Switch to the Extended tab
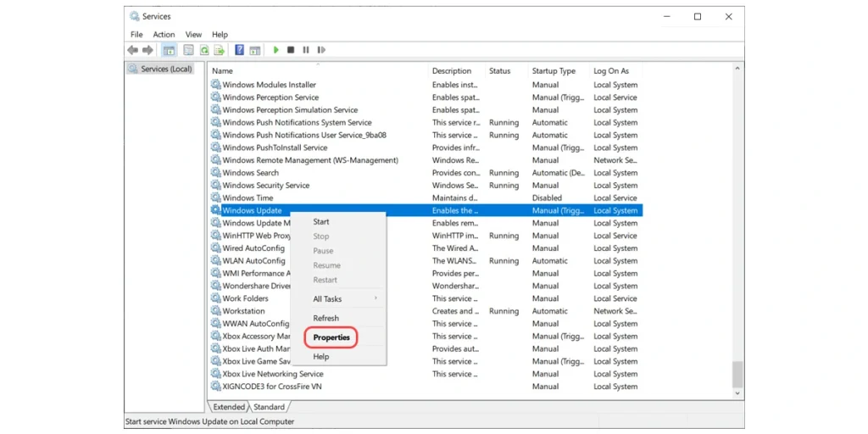Image resolution: width=868 pixels, height=434 pixels. (229, 407)
